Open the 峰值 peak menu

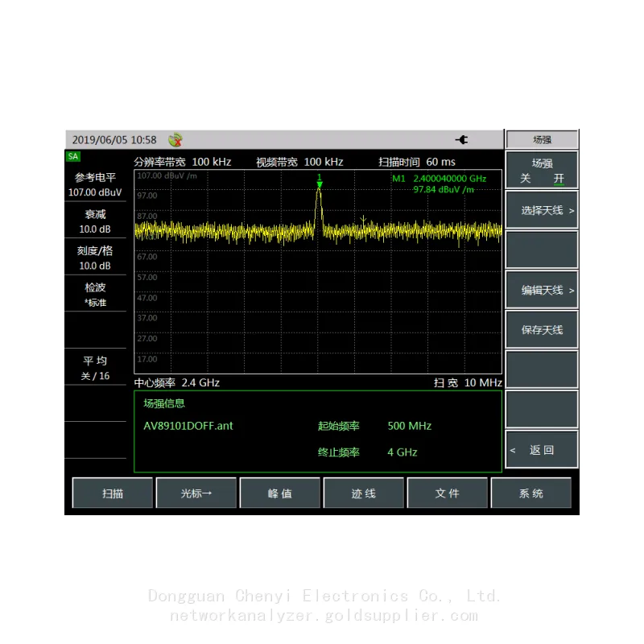coord(280,493)
